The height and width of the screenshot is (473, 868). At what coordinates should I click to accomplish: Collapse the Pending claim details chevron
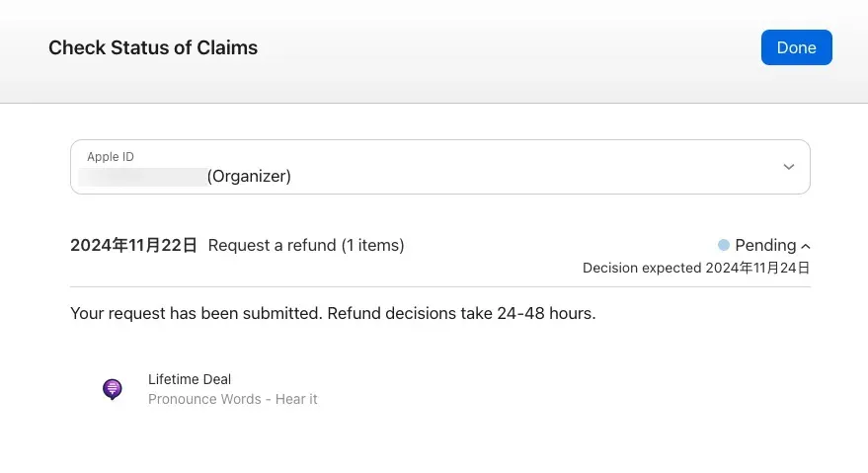coord(806,246)
